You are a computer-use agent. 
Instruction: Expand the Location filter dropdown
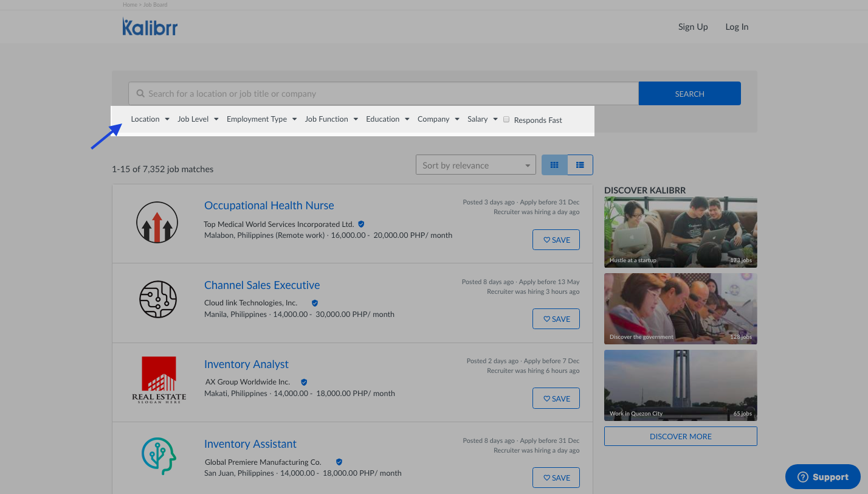pos(150,119)
